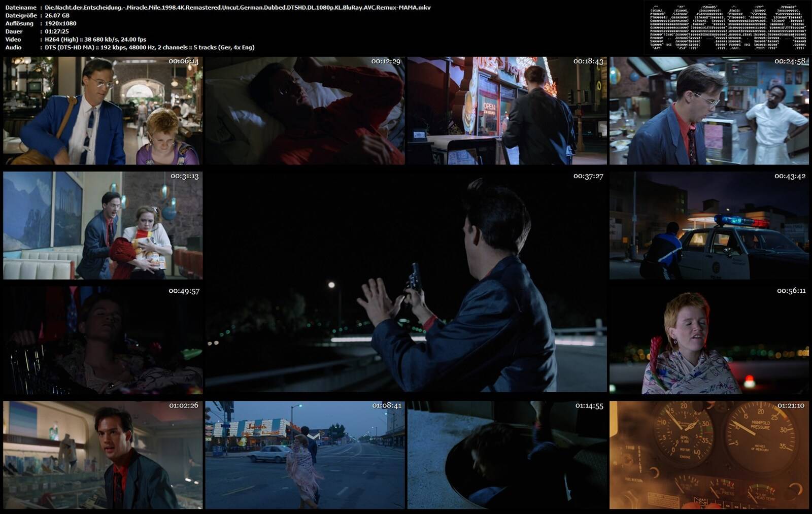Open the thumbnail stamped 00:49:57
The height and width of the screenshot is (514, 812).
[x=103, y=340]
